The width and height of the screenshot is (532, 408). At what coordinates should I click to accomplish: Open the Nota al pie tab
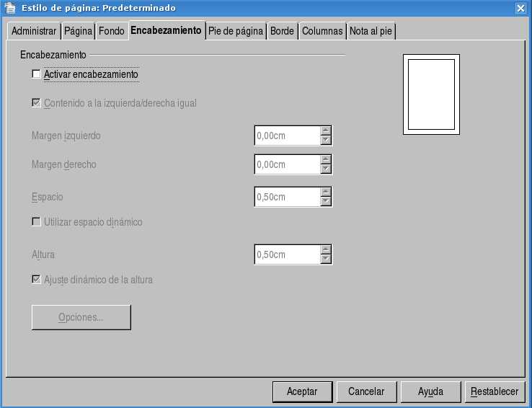(x=371, y=32)
